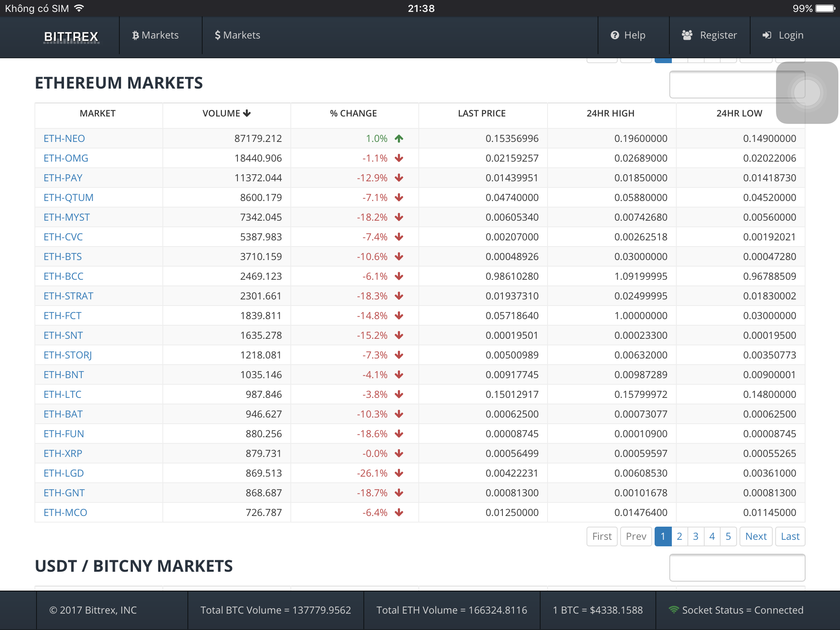Click the Login arrow icon

(x=767, y=35)
